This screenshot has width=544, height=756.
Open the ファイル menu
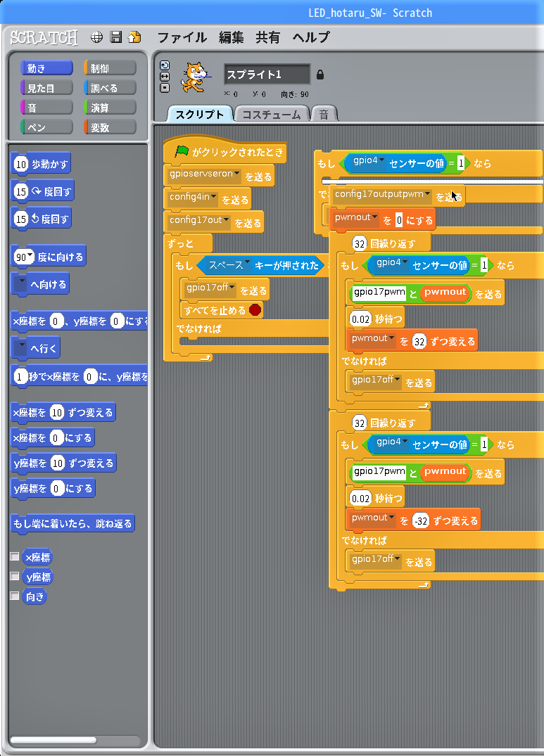point(182,37)
